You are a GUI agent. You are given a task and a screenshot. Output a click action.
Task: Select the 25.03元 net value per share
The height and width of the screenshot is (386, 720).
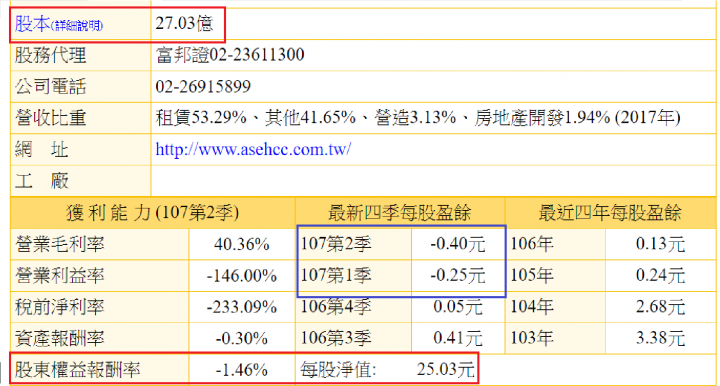pos(445,369)
